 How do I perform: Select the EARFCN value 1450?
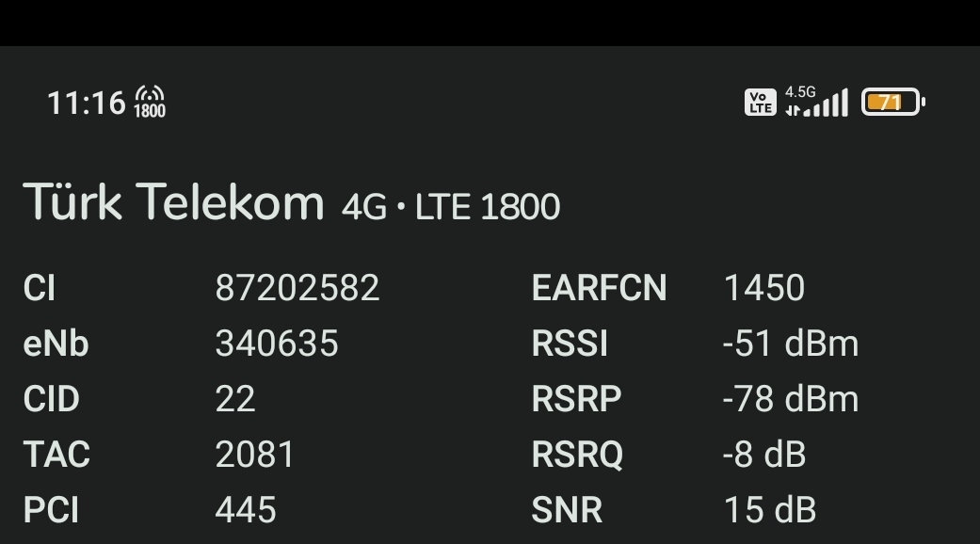763,288
